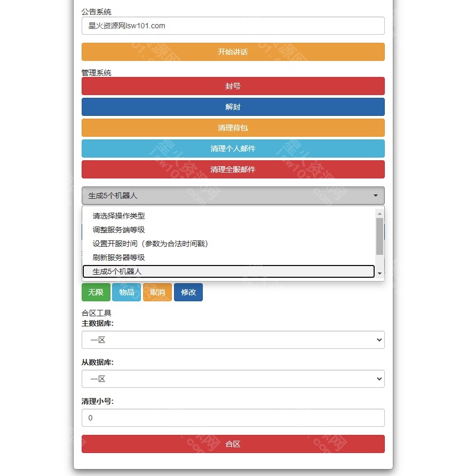Open the 主数据库 database selector
This screenshot has width=467, height=476.
(232, 340)
